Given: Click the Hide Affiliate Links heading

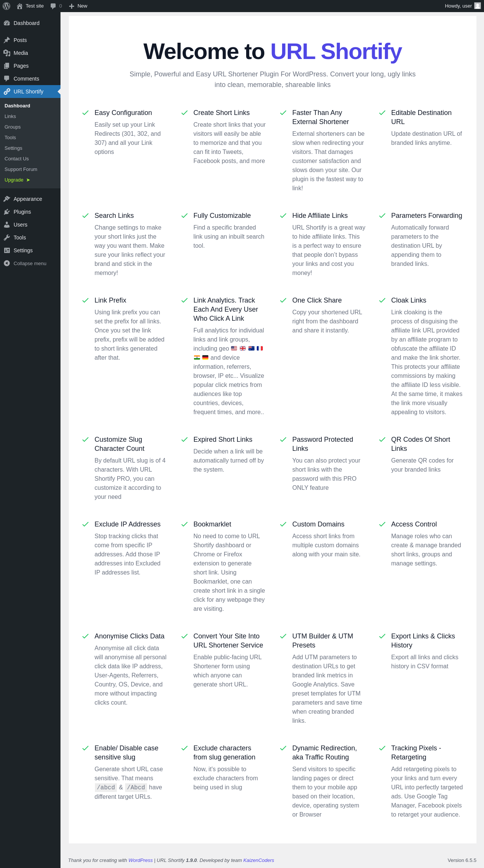Looking at the screenshot, I should pos(320,216).
